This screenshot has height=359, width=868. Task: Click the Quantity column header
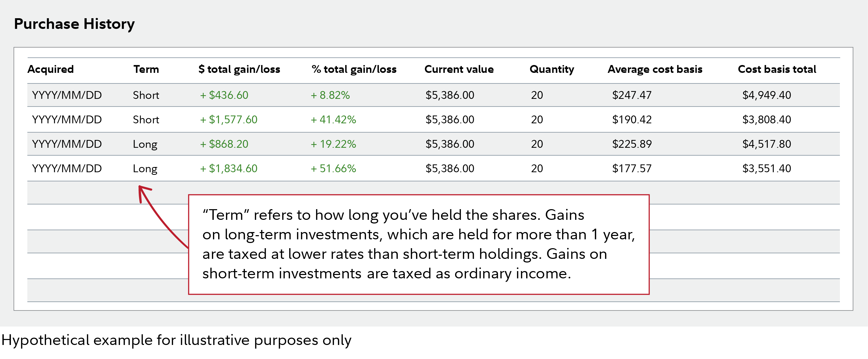(552, 69)
